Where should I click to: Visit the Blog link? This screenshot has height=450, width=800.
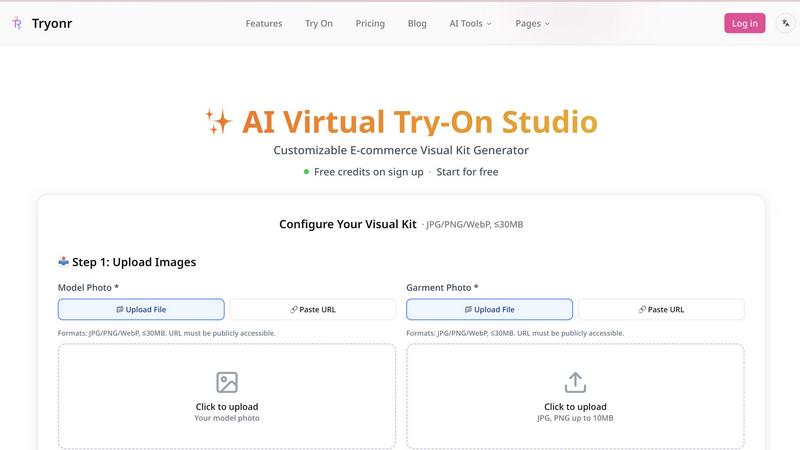(417, 23)
